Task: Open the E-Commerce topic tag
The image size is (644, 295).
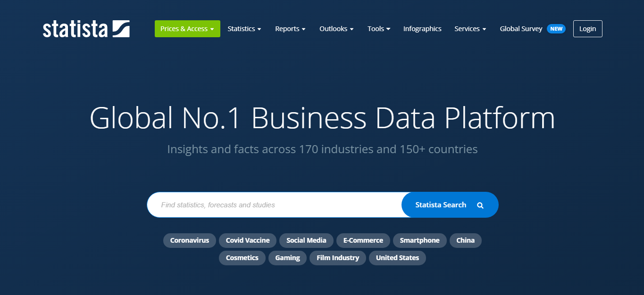Action: 363,240
